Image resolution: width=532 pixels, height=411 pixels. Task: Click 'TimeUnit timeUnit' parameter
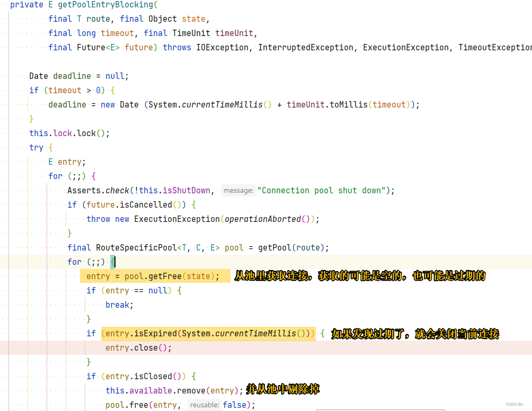tap(212, 33)
